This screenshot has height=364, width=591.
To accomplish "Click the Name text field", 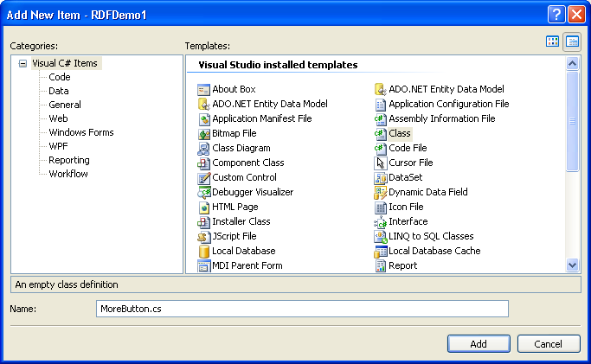I will tap(301, 309).
